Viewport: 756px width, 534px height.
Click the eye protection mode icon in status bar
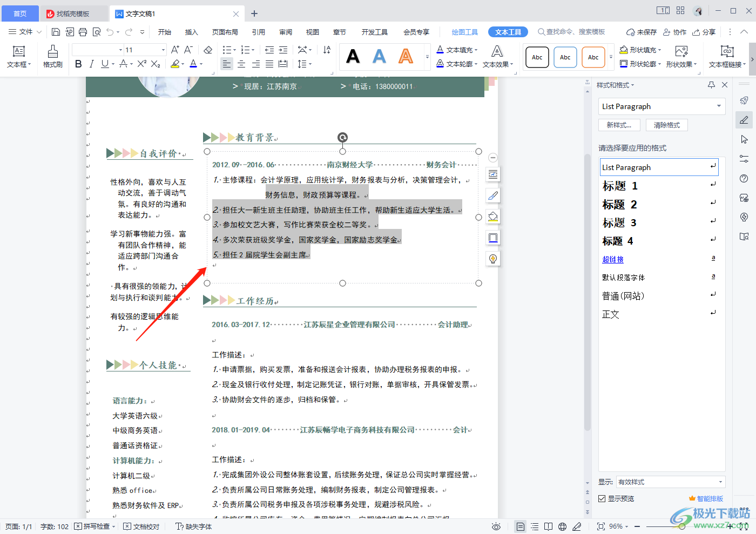[496, 526]
